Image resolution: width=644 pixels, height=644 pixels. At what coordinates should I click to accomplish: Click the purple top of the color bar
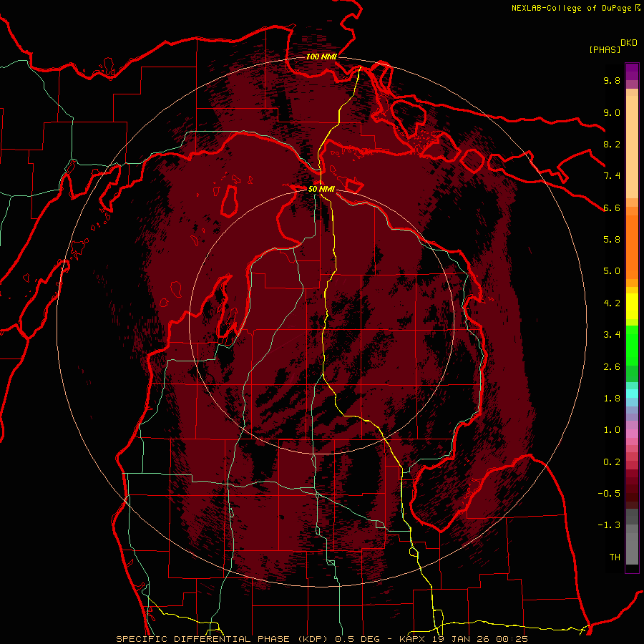click(x=632, y=72)
